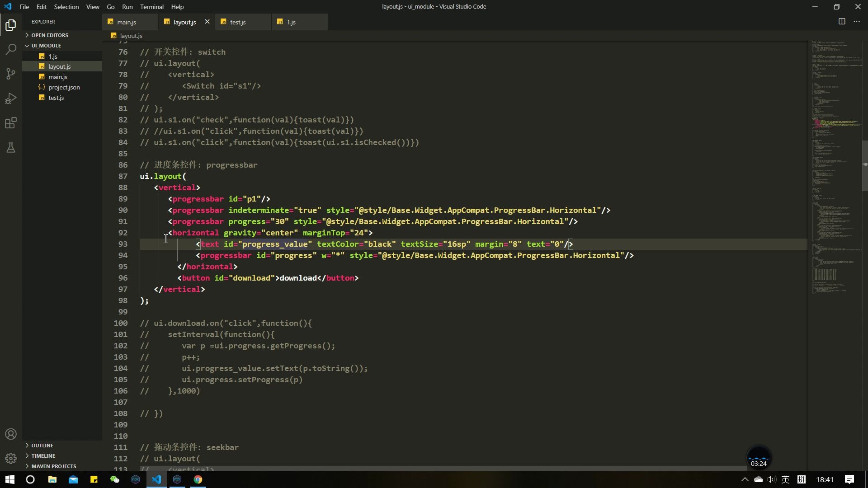Open the Testing flask icon view
Screen dimensions: 868x488
coord(11,148)
